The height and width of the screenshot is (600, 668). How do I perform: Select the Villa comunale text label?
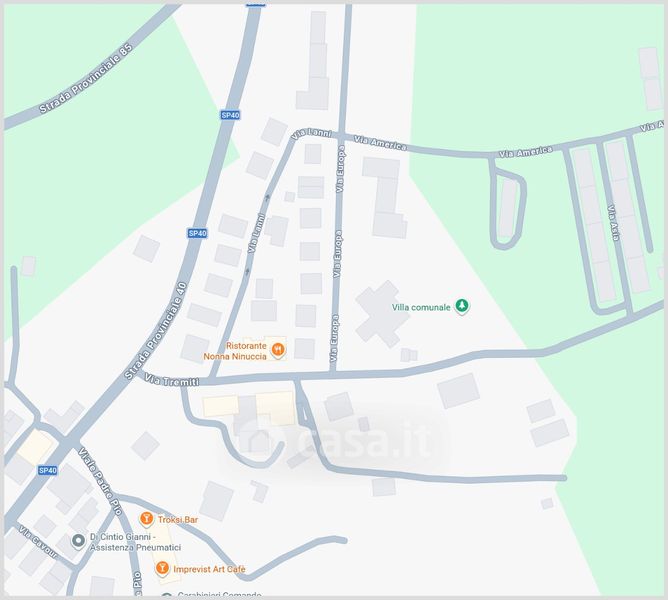(421, 307)
